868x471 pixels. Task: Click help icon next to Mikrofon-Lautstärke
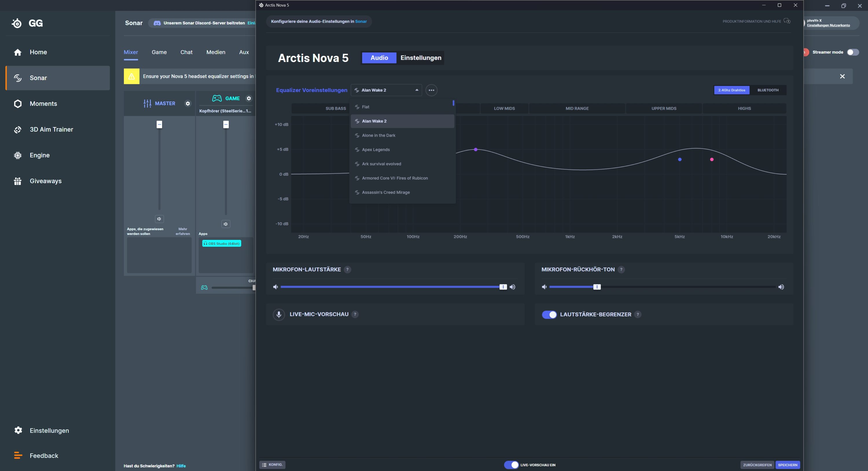[347, 270]
